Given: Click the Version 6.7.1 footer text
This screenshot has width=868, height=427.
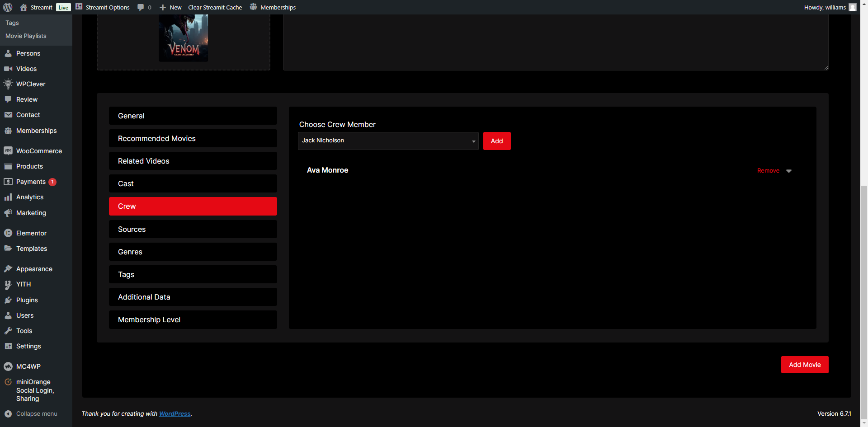Looking at the screenshot, I should 834,413.
